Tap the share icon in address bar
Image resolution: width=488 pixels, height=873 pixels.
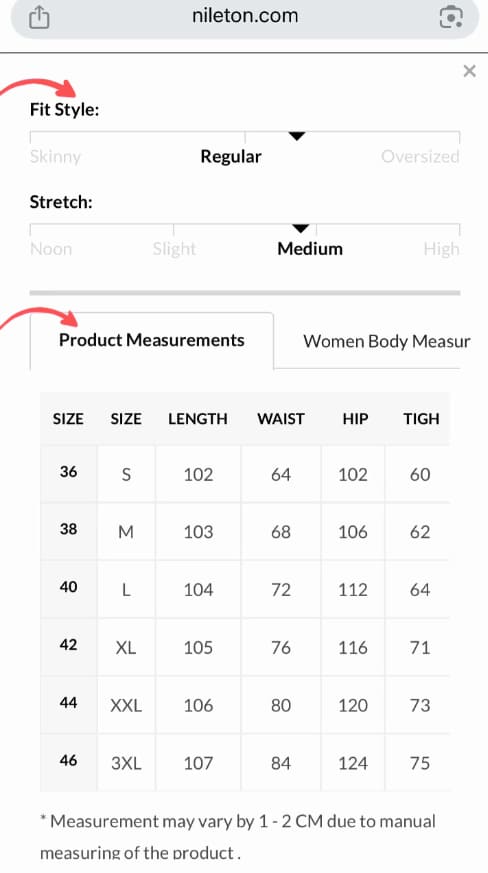point(39,17)
